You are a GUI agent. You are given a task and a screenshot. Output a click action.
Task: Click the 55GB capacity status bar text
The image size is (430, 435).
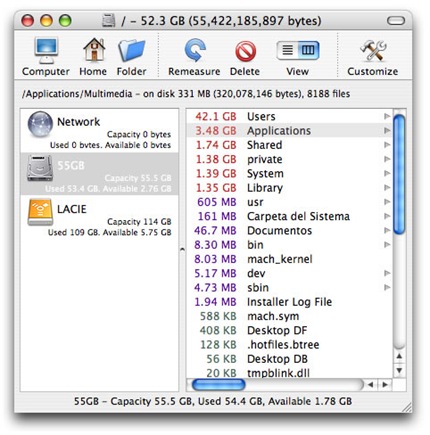click(213, 401)
